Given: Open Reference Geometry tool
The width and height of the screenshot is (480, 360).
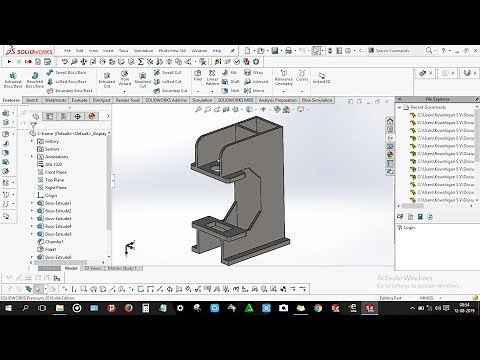Looking at the screenshot, I should pos(284,78).
